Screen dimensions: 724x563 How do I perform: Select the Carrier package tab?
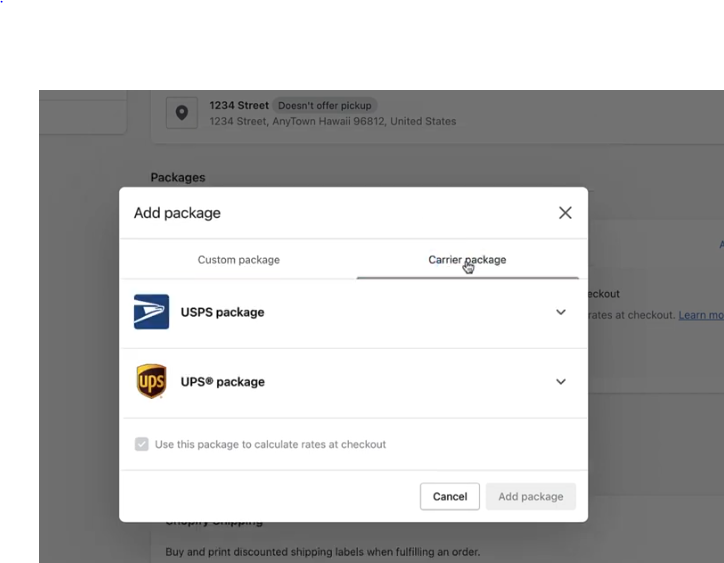tap(467, 260)
